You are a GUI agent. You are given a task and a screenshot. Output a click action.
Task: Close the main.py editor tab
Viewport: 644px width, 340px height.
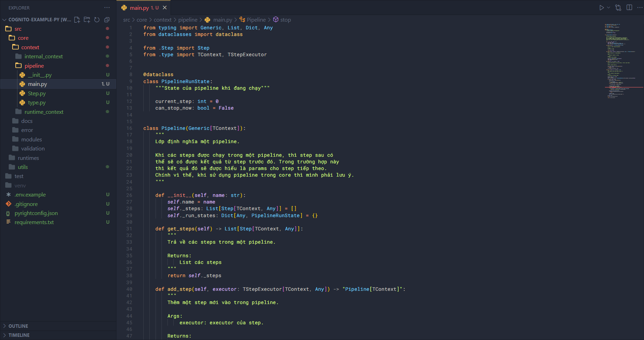(165, 8)
